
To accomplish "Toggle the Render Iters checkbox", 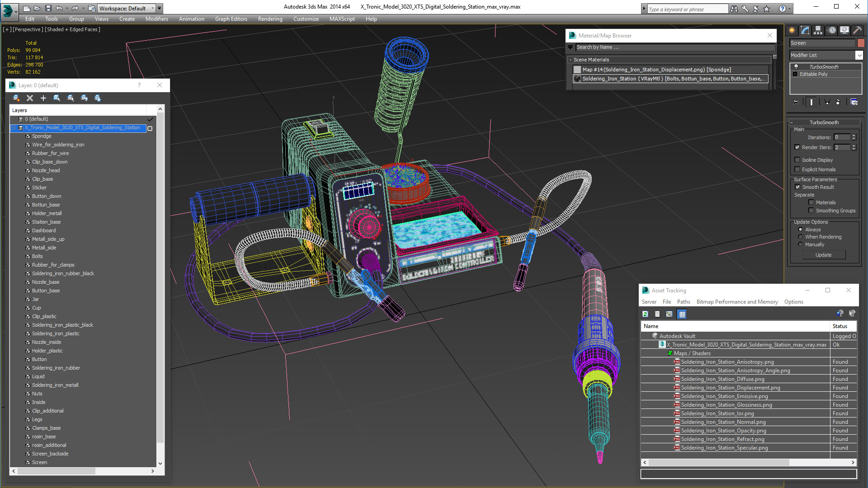I will [x=797, y=147].
